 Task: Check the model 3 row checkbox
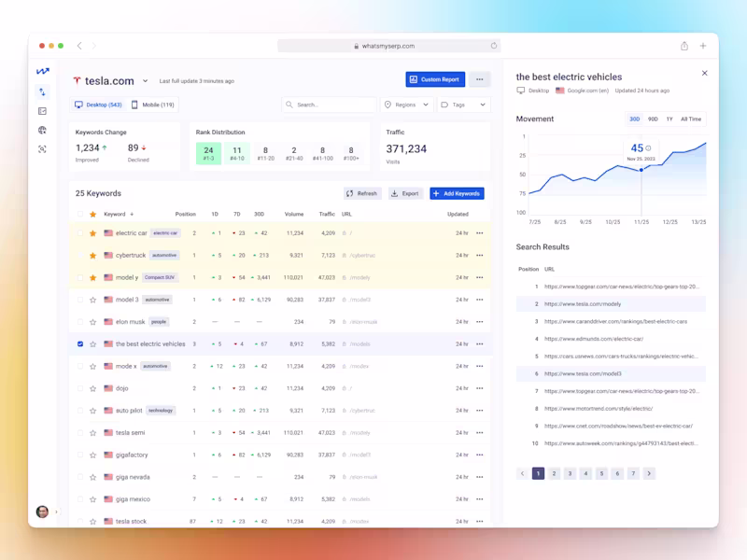[80, 300]
